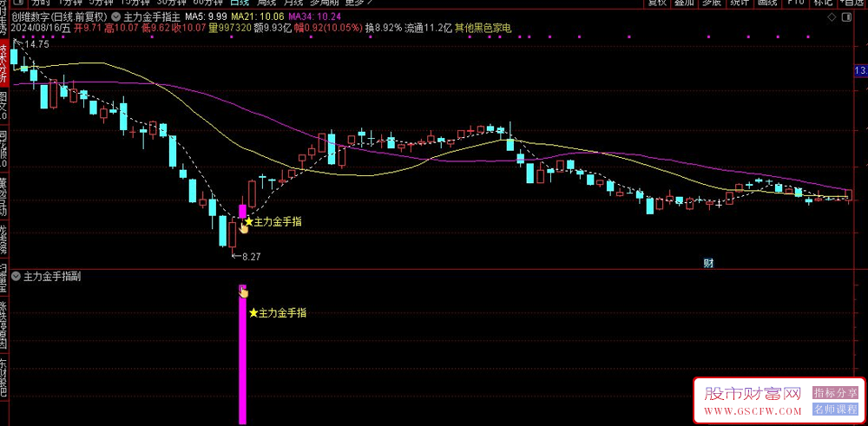Open the 张跌停原因 sidebar tab
The width and height of the screenshot is (868, 426).
click(x=4, y=326)
